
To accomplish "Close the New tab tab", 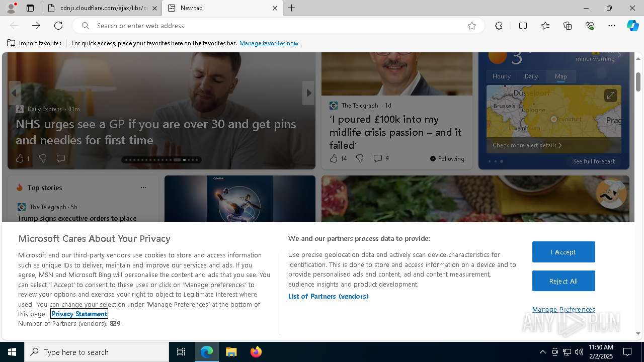I will (275, 8).
